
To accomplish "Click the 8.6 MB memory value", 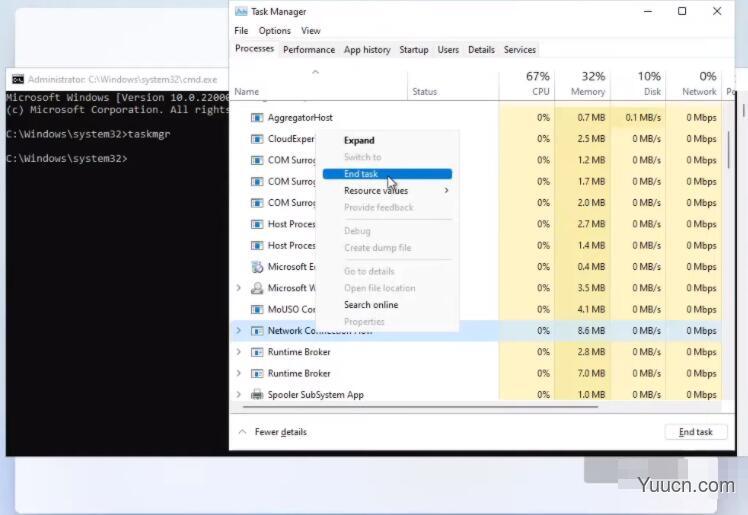I will tap(591, 330).
